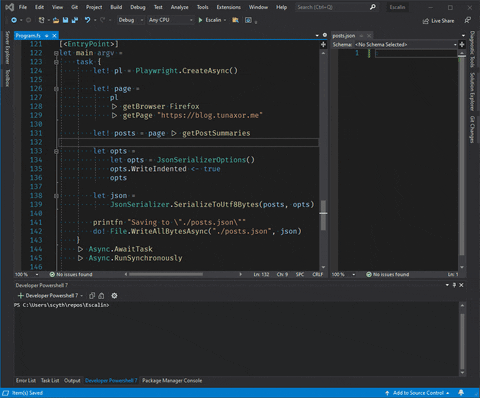Click the Visual Studio logo icon
The width and height of the screenshot is (480, 398).
(x=10, y=7)
